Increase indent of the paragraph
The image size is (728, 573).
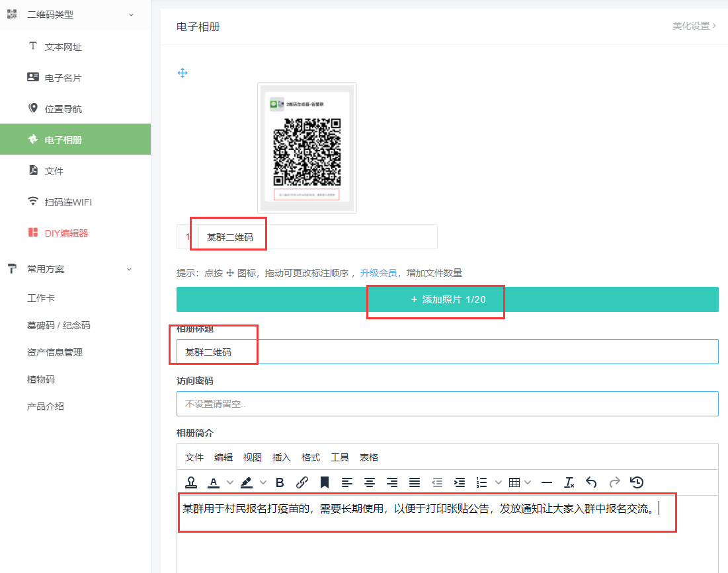click(460, 482)
